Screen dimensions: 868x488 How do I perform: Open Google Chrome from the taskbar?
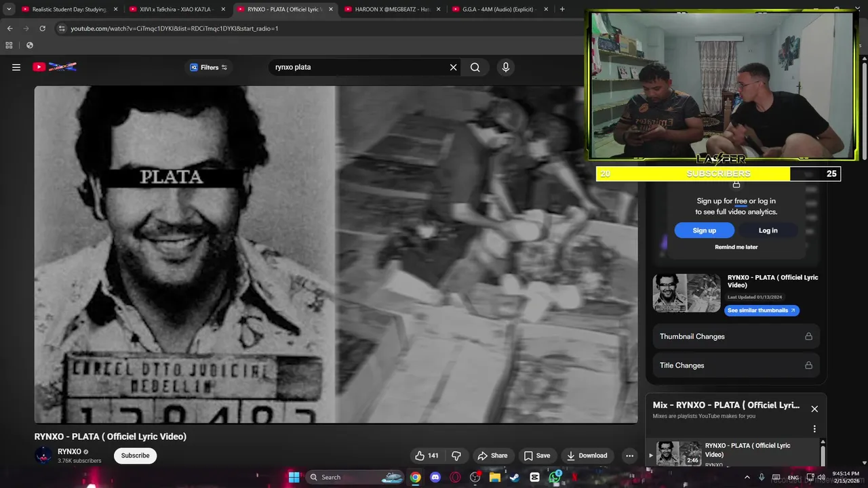[x=415, y=477]
